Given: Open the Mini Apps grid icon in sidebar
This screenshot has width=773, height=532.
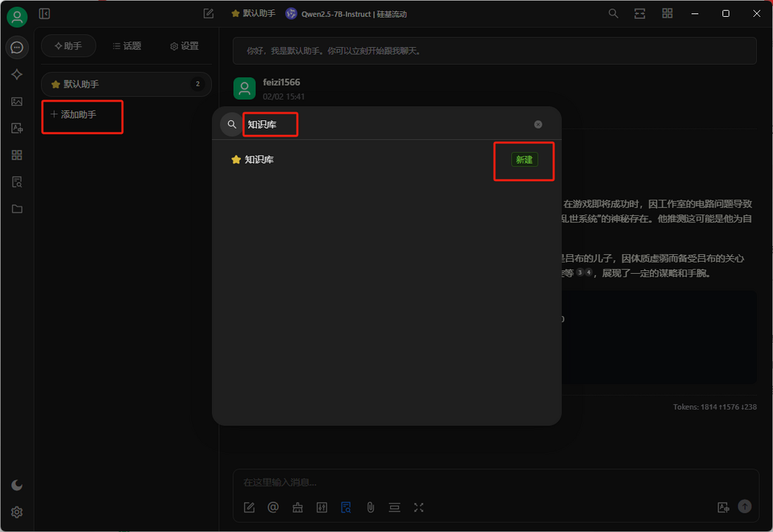Looking at the screenshot, I should point(17,155).
